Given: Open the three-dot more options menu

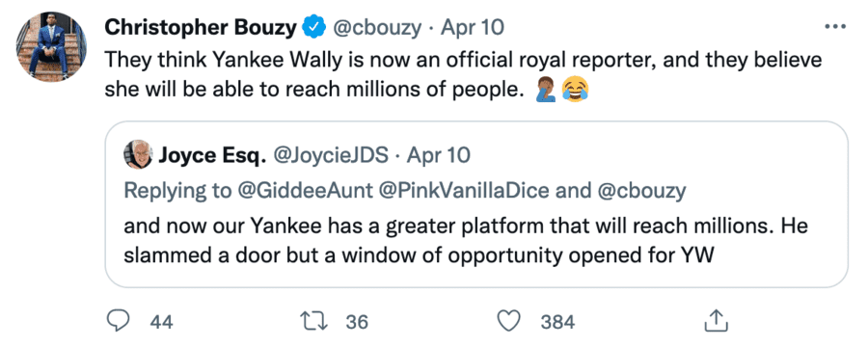Looking at the screenshot, I should coord(835,27).
